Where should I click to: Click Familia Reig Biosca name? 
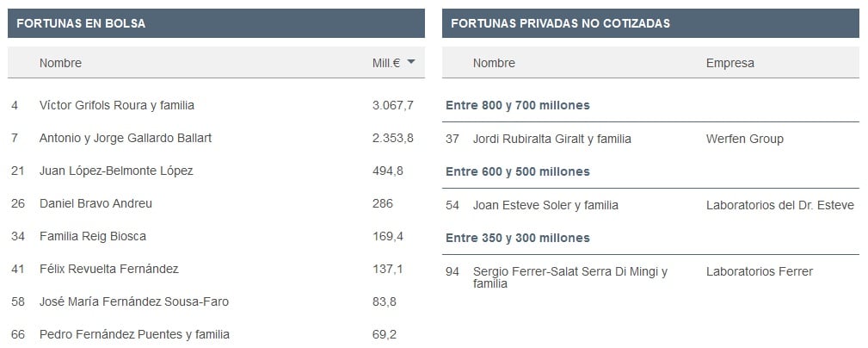[x=92, y=237]
